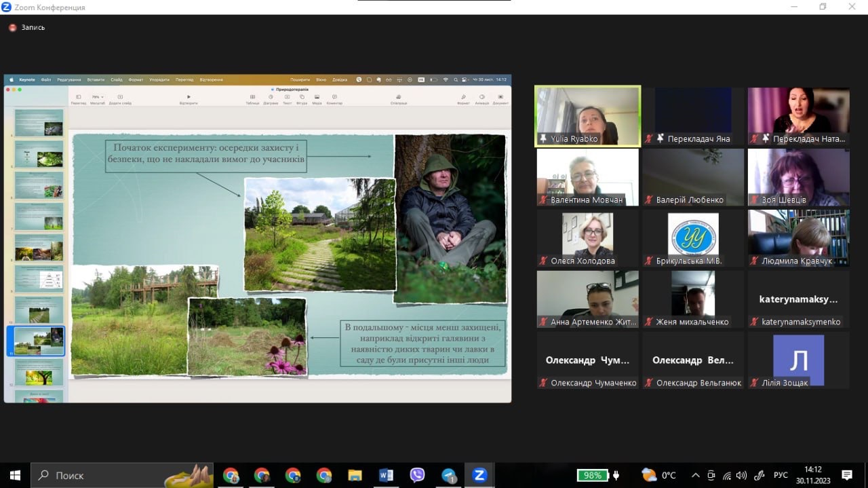Open the Keynote Вставити menu

coord(95,79)
